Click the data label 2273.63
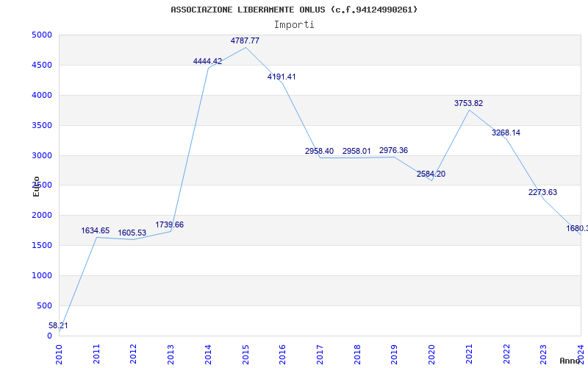This screenshot has width=588, height=368. tap(542, 192)
